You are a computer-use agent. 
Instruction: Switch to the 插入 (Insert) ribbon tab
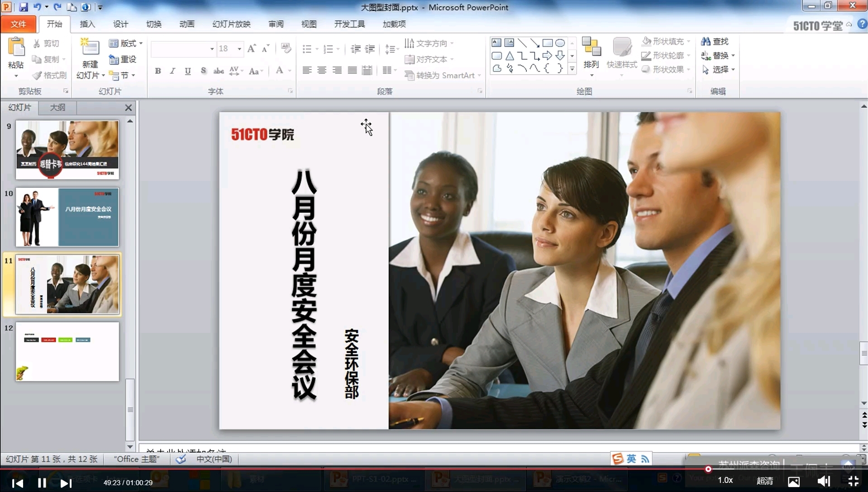tap(87, 24)
